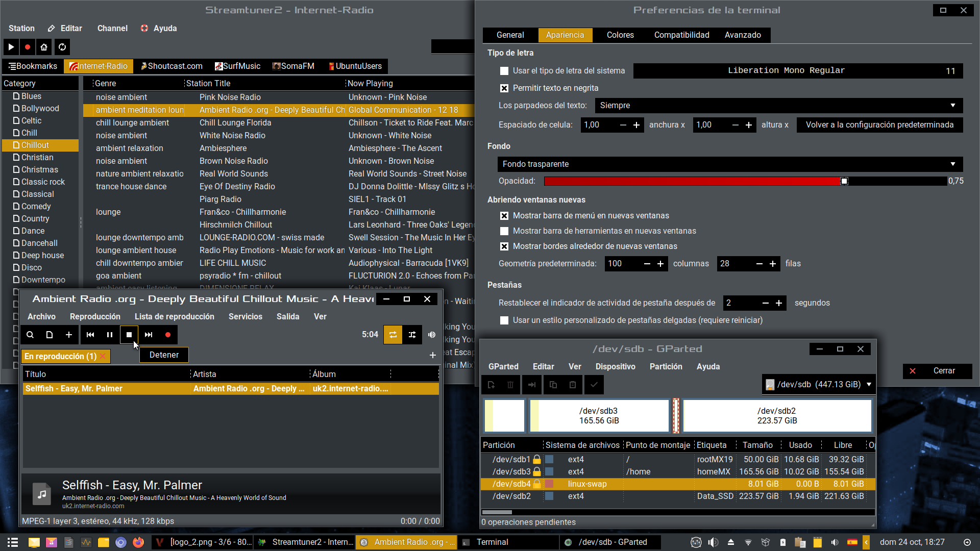980x551 pixels.
Task: Toggle shuffle mode in Audacious
Action: tap(412, 335)
